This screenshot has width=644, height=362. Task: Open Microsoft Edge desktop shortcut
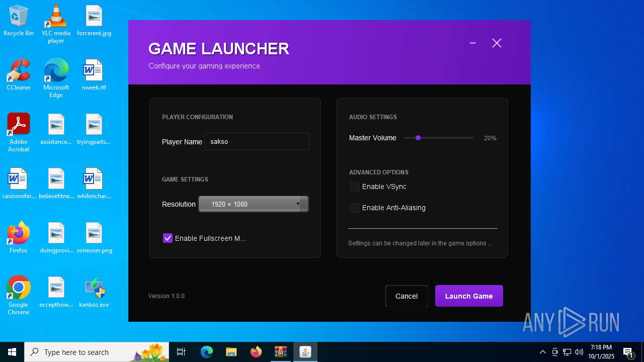(x=56, y=78)
